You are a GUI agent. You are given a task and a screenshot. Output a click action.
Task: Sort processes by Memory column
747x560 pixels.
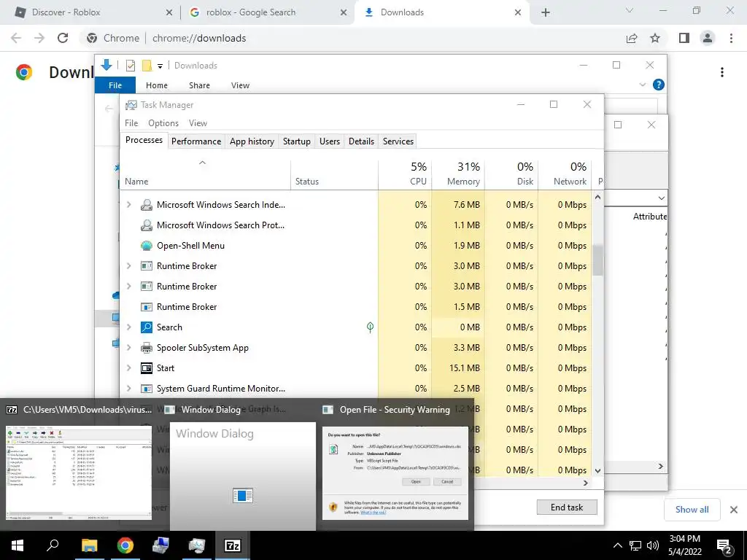point(458,174)
